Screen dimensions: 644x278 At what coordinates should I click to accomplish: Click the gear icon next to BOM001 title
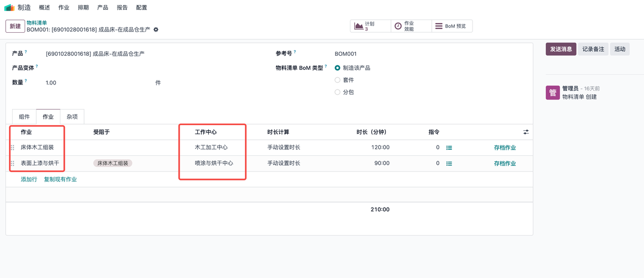coord(156,30)
